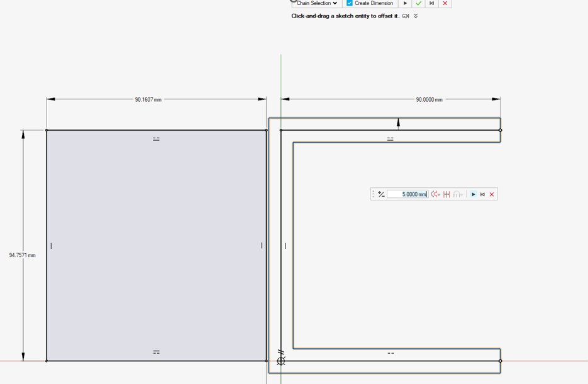Toggle the symmetric offset icon in the mini toolbar
The height and width of the screenshot is (384, 588).
pos(447,194)
